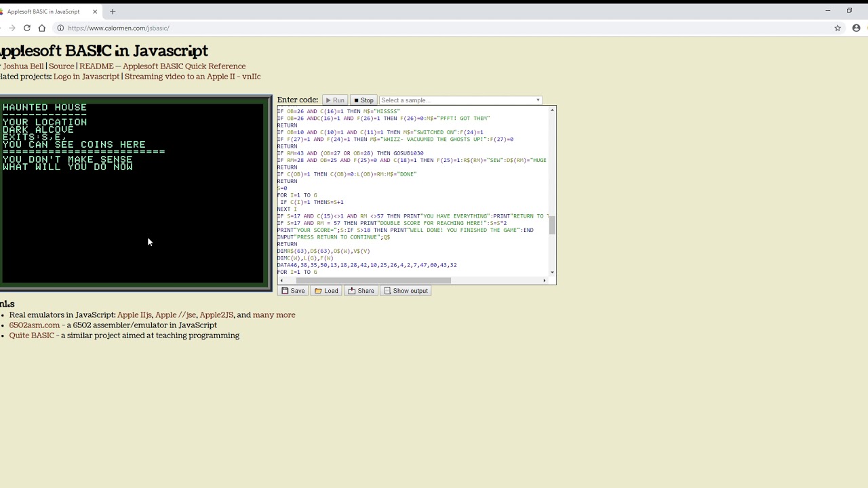Bookmark this page with the star icon
This screenshot has height=488, width=868.
pos(837,28)
